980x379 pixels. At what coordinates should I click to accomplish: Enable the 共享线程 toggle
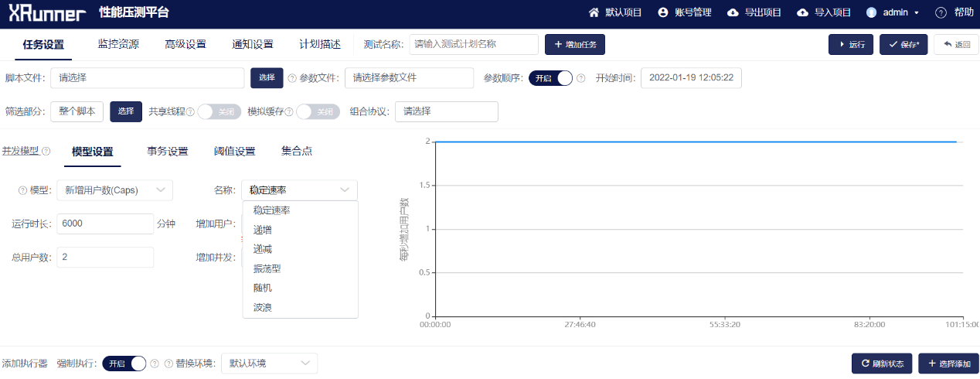(x=216, y=111)
